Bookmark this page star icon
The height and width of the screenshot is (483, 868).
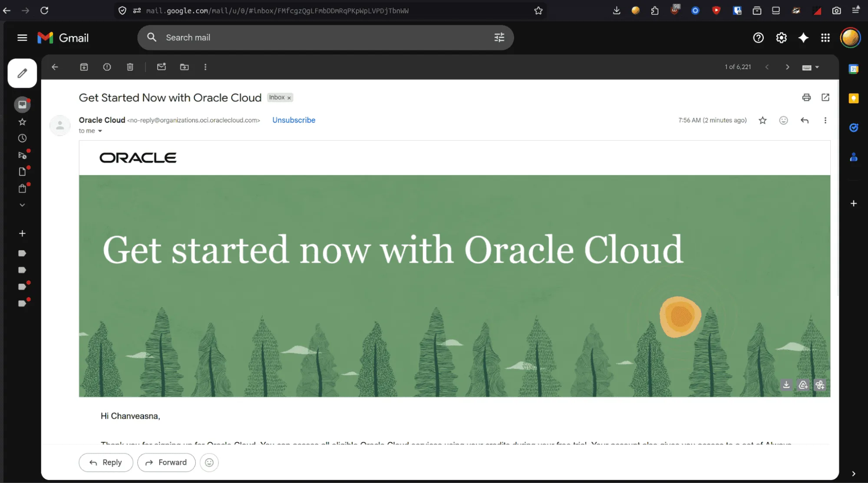[538, 10]
